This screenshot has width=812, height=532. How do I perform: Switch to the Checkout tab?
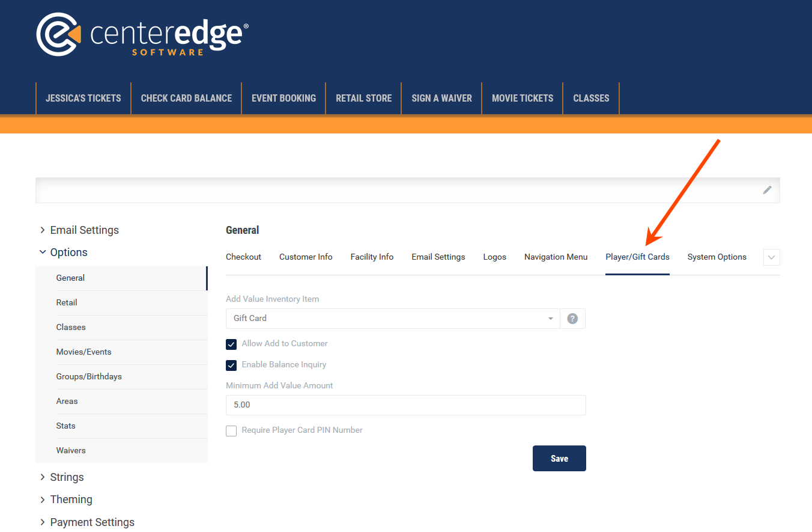[243, 257]
